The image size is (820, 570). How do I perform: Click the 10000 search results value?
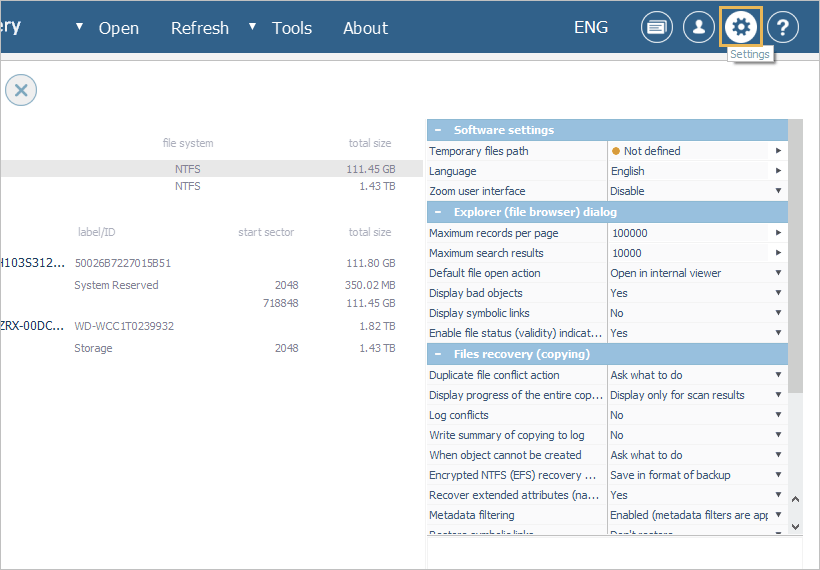pos(627,253)
